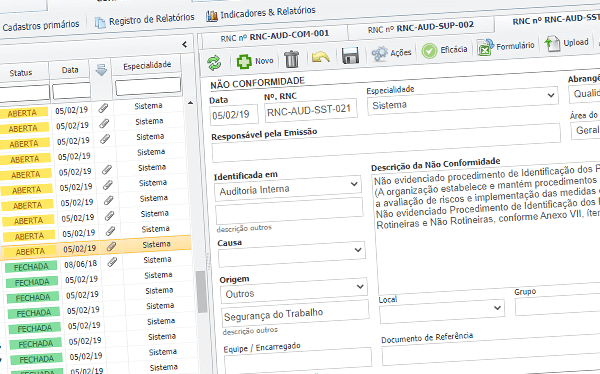Viewport: 600px width, 374px height.
Task: Open Indicadores & Relatórios menu
Action: click(261, 13)
